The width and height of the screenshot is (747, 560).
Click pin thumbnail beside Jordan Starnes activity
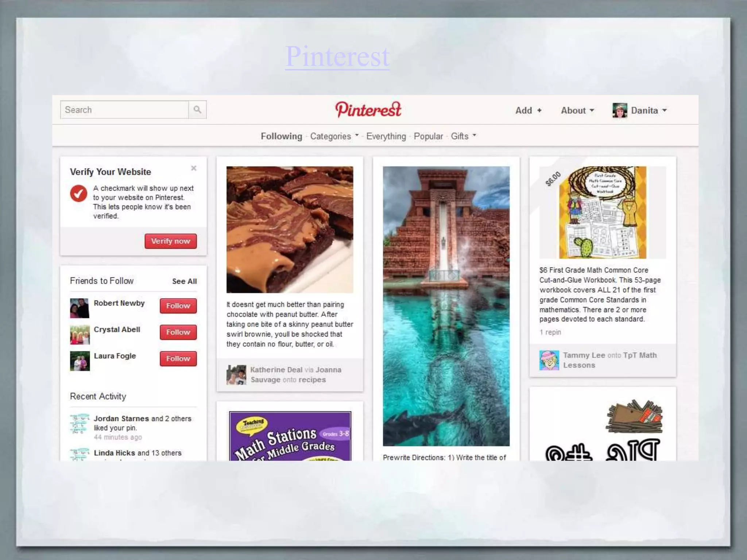80,423
